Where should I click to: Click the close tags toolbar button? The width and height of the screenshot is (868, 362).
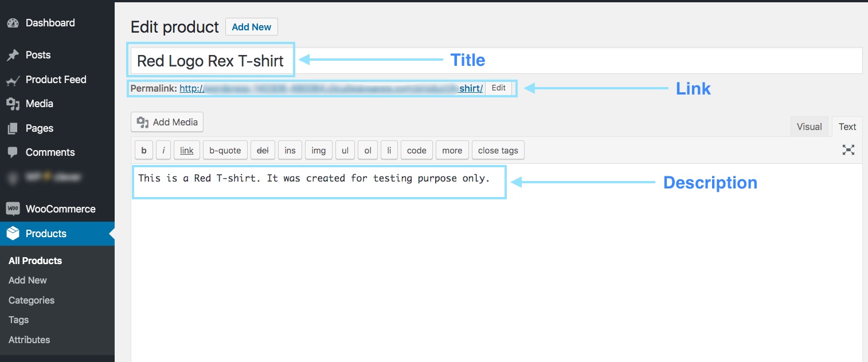coord(498,151)
